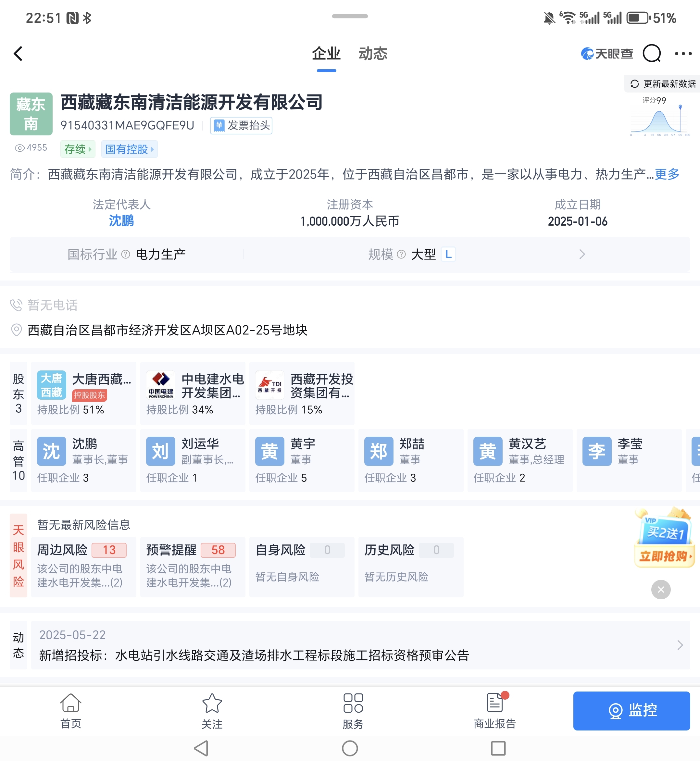The height and width of the screenshot is (761, 700).
Task: Open legal representative 沈鹏 link
Action: tap(121, 221)
